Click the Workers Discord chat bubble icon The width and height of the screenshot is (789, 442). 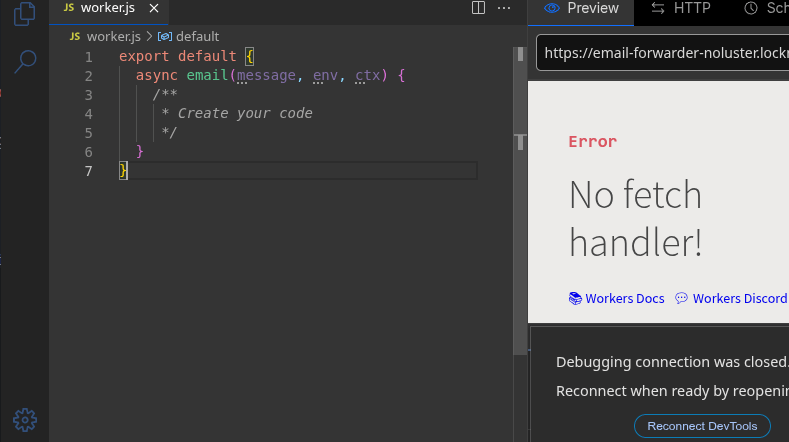click(x=681, y=298)
